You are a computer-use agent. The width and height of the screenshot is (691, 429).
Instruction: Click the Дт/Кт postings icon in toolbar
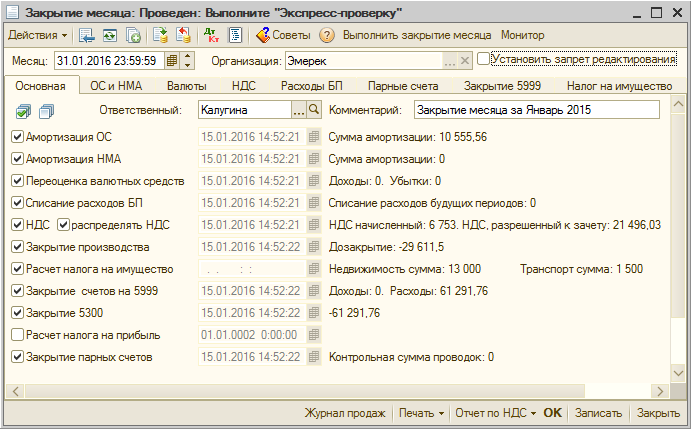tap(211, 35)
